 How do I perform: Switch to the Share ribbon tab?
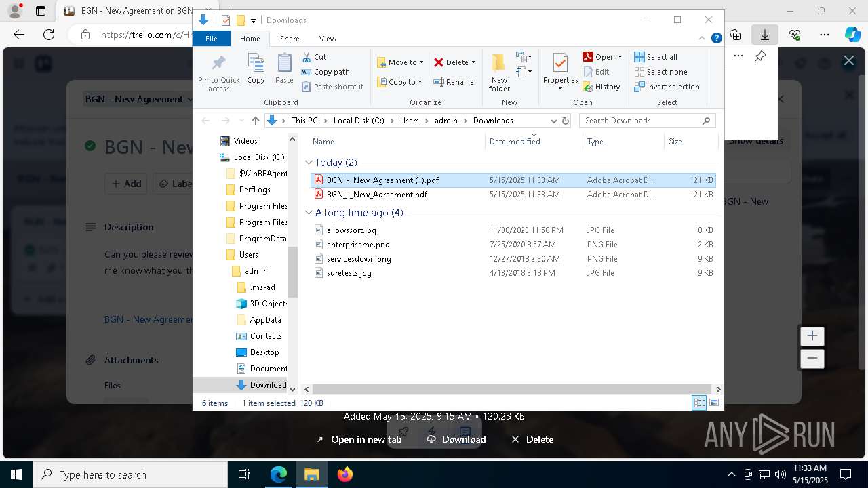(x=290, y=39)
